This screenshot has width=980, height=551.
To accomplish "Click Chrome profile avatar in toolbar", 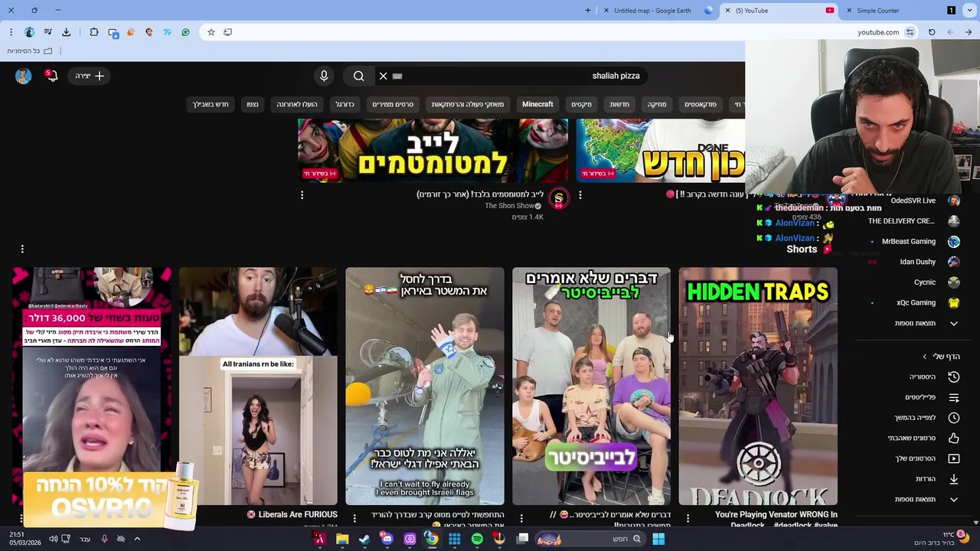I will [29, 32].
